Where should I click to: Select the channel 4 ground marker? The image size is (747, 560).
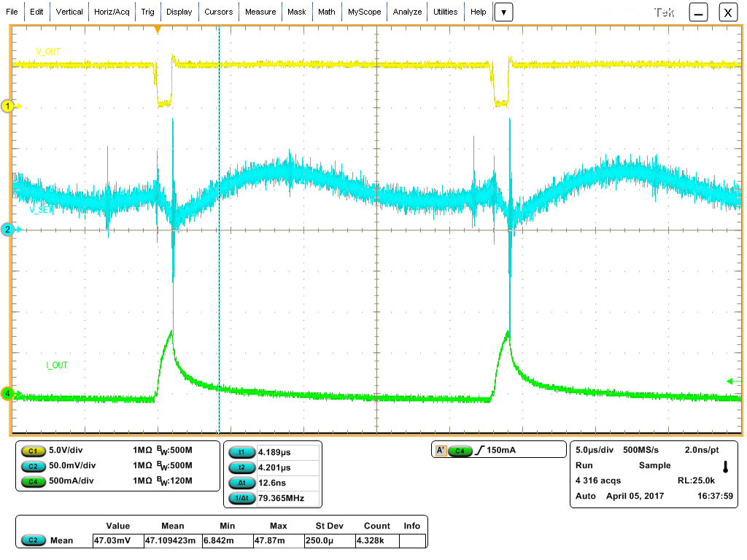coord(8,394)
